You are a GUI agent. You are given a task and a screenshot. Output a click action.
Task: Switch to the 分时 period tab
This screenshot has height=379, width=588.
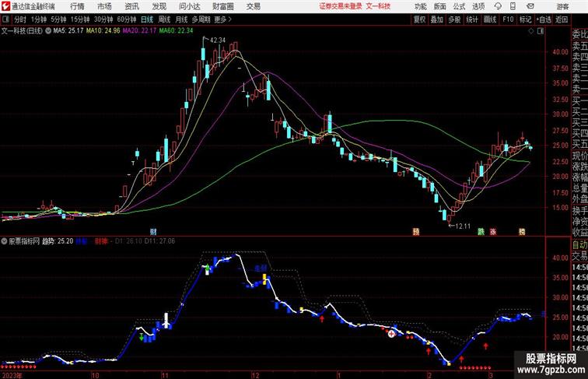(20, 19)
